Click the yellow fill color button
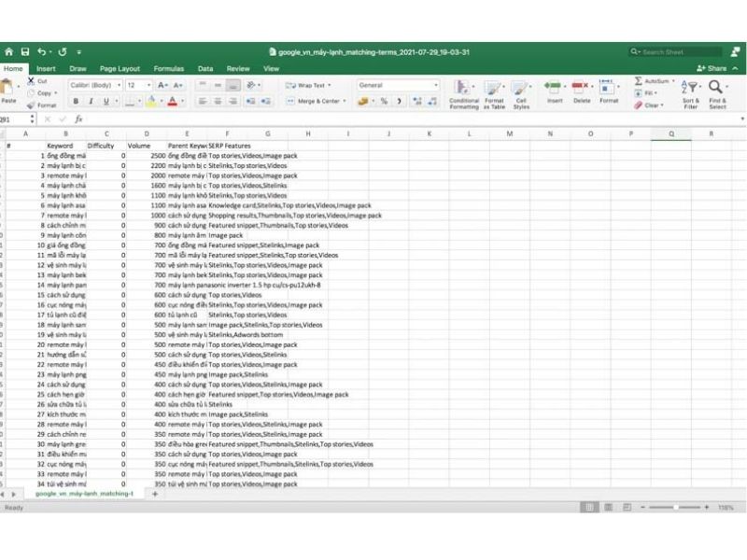Image resolution: width=747 pixels, height=560 pixels. (151, 101)
